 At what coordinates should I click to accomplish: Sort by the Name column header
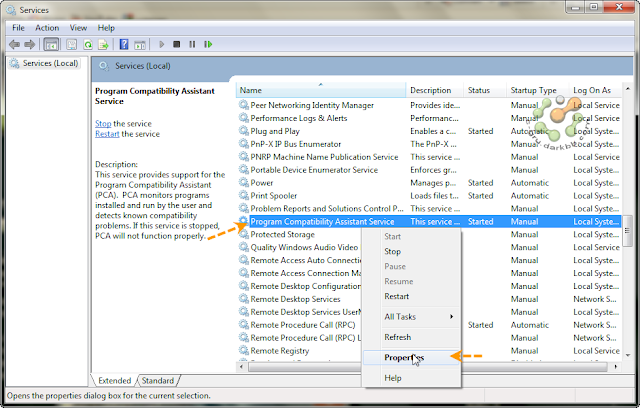[x=321, y=90]
